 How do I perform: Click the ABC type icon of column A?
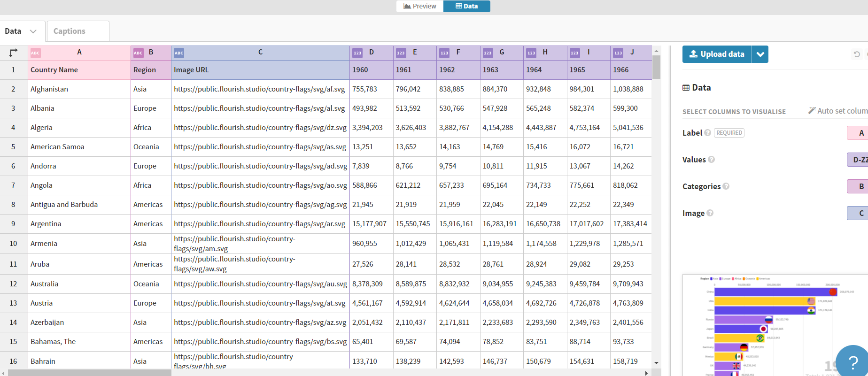pyautogui.click(x=35, y=53)
